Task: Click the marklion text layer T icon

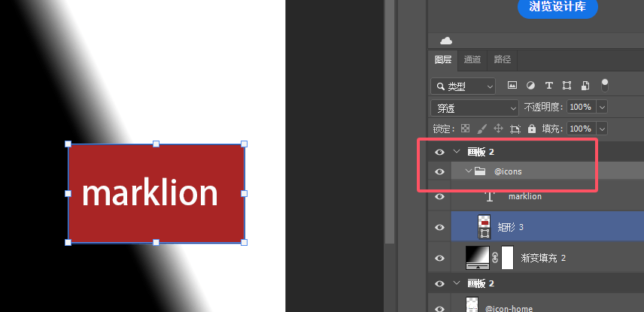Action: pos(489,196)
